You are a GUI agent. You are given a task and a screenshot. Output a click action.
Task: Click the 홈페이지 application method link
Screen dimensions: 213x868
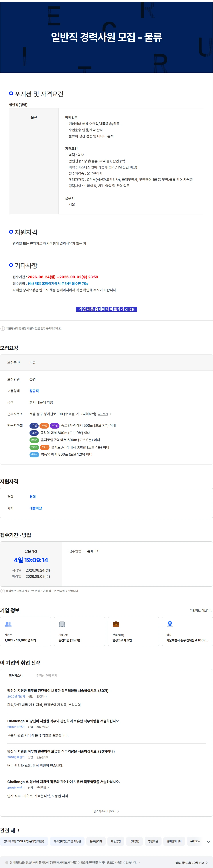tap(93, 551)
